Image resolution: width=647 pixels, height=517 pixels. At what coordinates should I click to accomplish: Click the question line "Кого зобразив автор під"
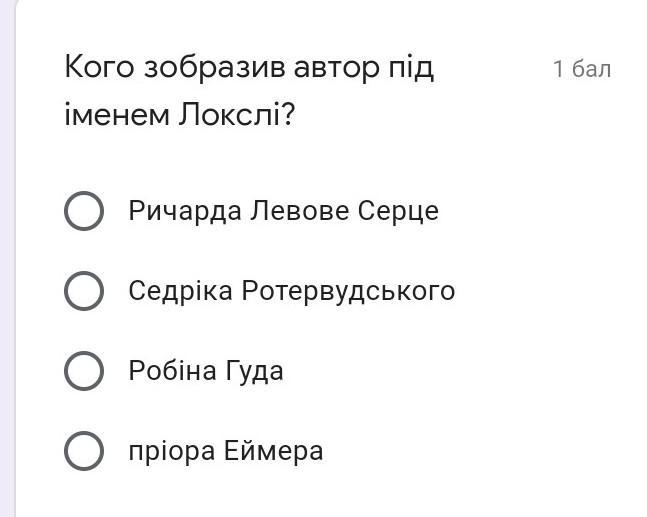click(x=249, y=68)
